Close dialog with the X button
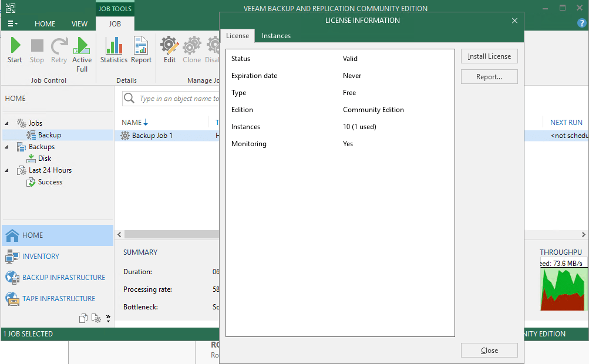This screenshot has width=589, height=364. pyautogui.click(x=514, y=21)
